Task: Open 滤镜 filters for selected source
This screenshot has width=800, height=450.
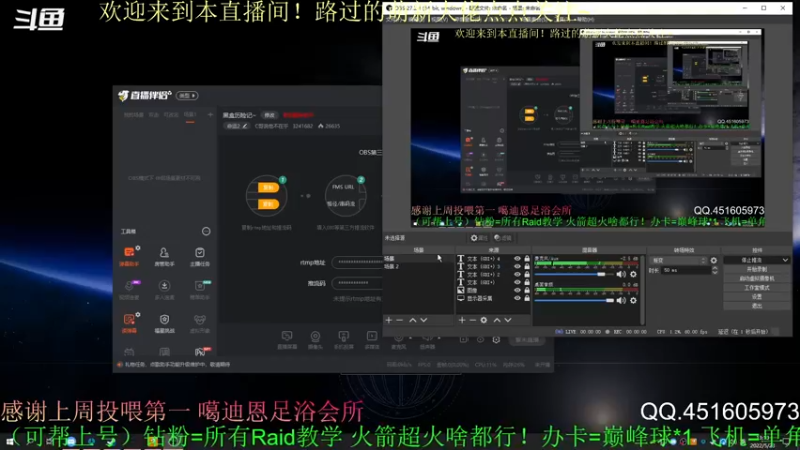Action: pos(503,238)
